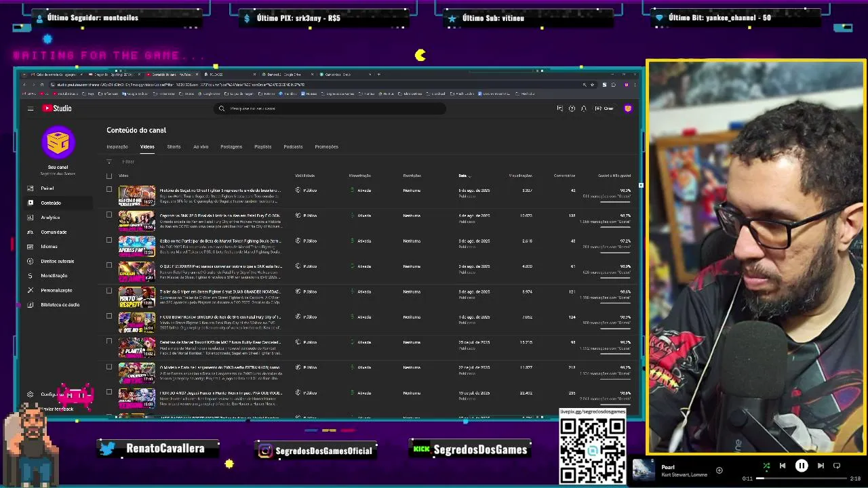Open the Seu canal avatar in the sidebar
Screen dimensions: 868x488
58,142
